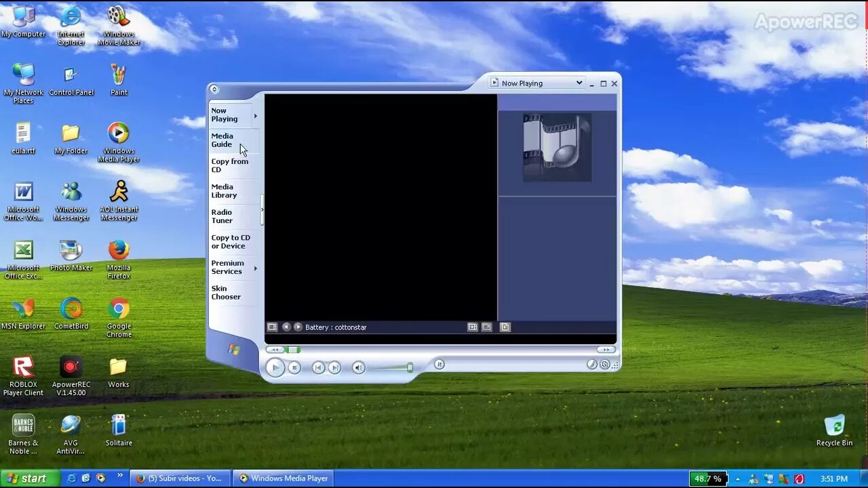Show the Media Player menu bar button
Image resolution: width=868 pixels, height=488 pixels.
click(214, 89)
